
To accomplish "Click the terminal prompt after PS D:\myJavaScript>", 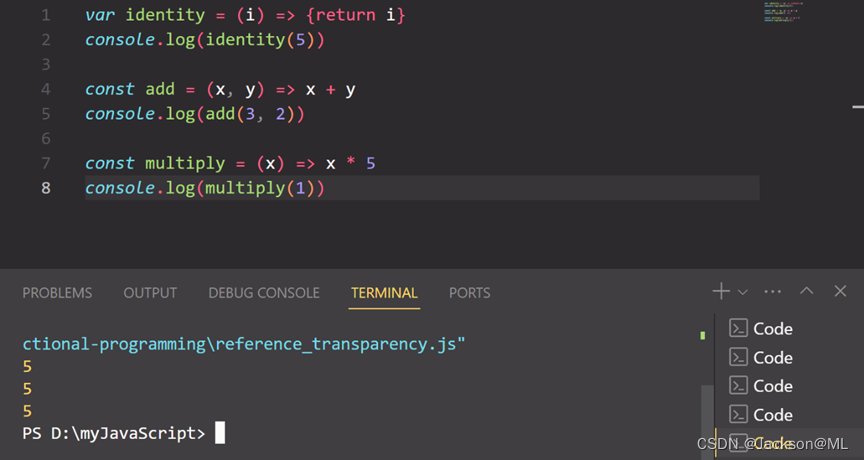I will [x=220, y=433].
